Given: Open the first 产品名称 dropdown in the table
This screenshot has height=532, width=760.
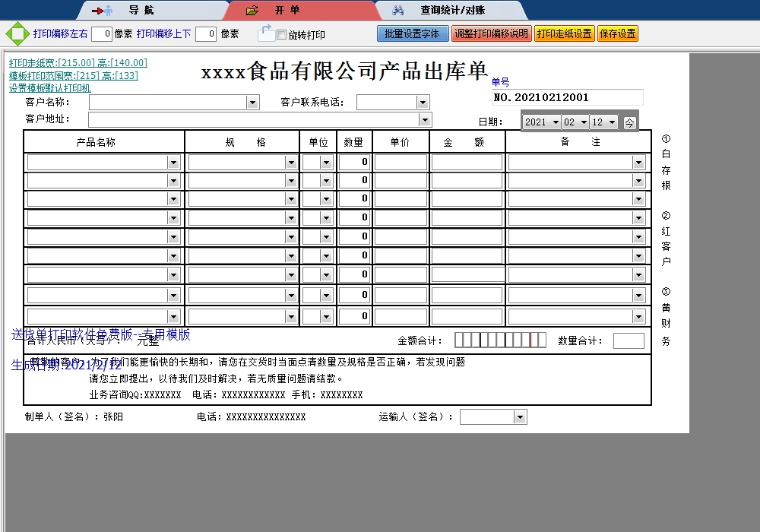Looking at the screenshot, I should (x=173, y=161).
